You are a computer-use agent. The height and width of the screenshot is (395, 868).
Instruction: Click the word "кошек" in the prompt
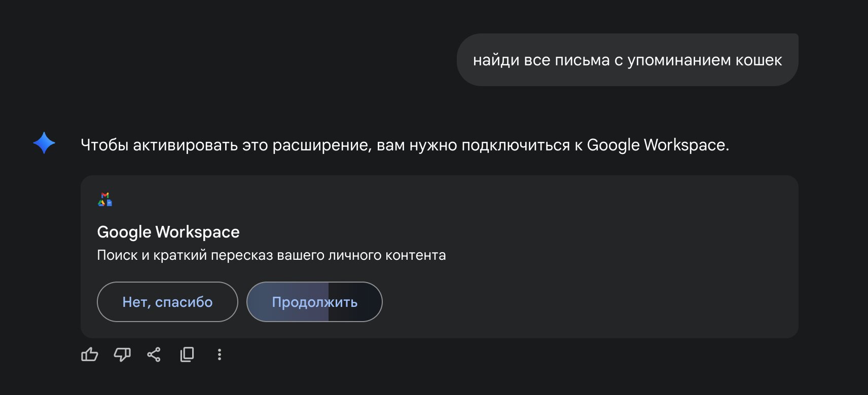tap(758, 60)
